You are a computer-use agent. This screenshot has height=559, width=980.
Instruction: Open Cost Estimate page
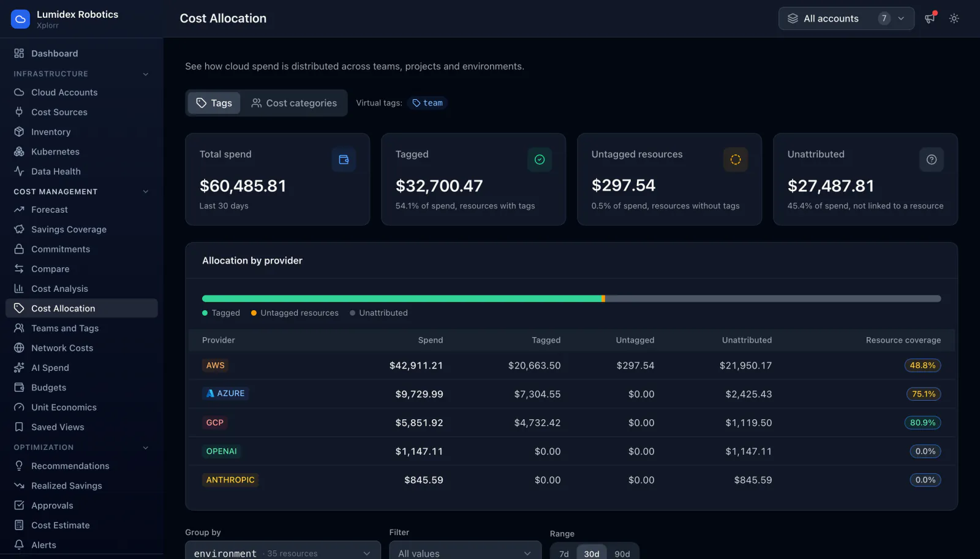81,525
